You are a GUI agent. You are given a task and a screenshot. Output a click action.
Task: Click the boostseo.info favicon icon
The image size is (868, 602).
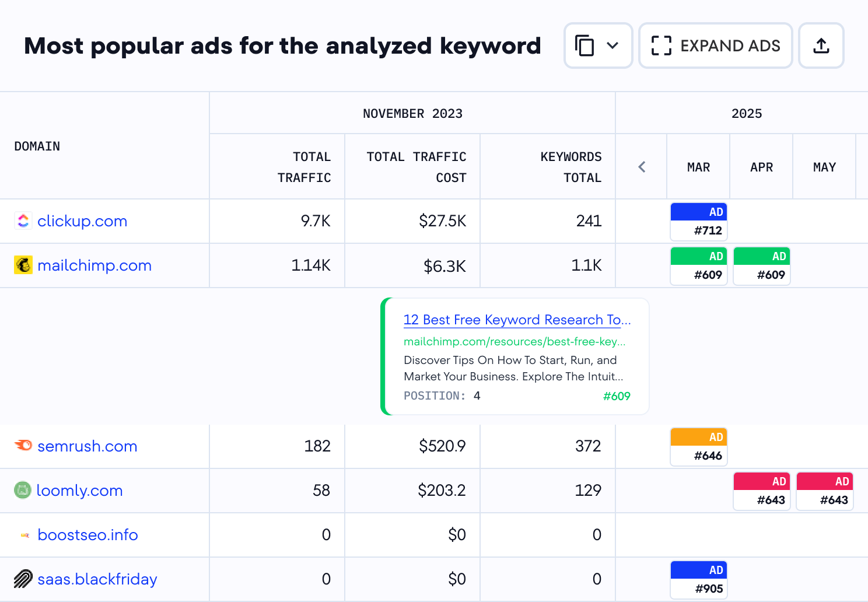click(24, 535)
